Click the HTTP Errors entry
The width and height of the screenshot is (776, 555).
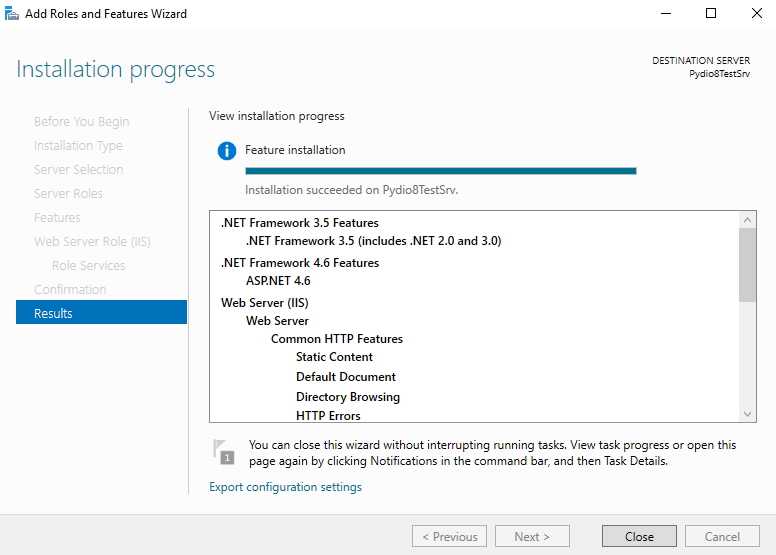coord(328,416)
